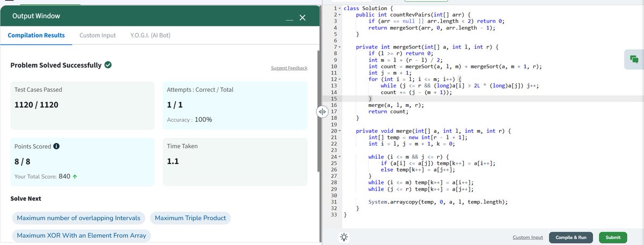Click the 'return count;' code line

tap(389, 112)
